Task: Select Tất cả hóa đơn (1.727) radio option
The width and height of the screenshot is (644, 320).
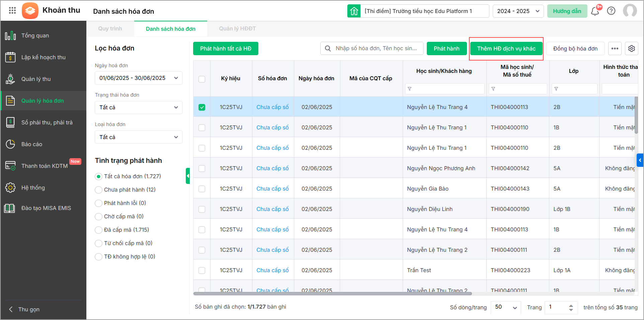Action: point(98,176)
